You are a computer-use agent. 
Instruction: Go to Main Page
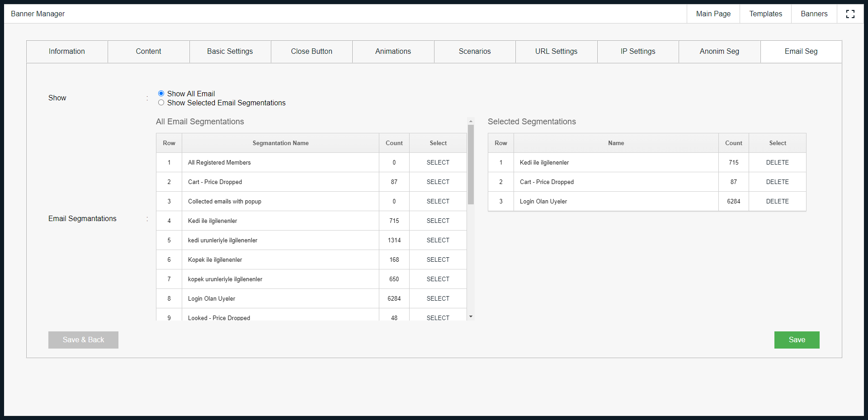point(713,14)
